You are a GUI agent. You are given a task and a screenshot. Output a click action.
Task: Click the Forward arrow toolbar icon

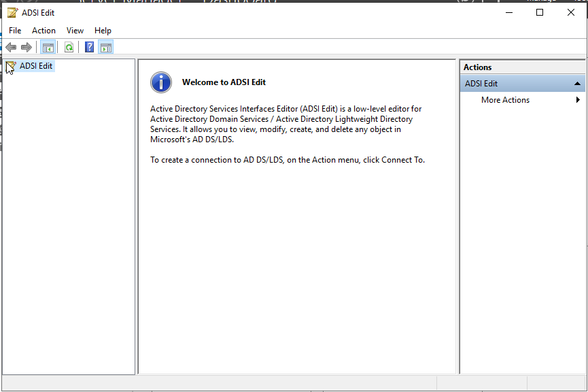pos(27,48)
